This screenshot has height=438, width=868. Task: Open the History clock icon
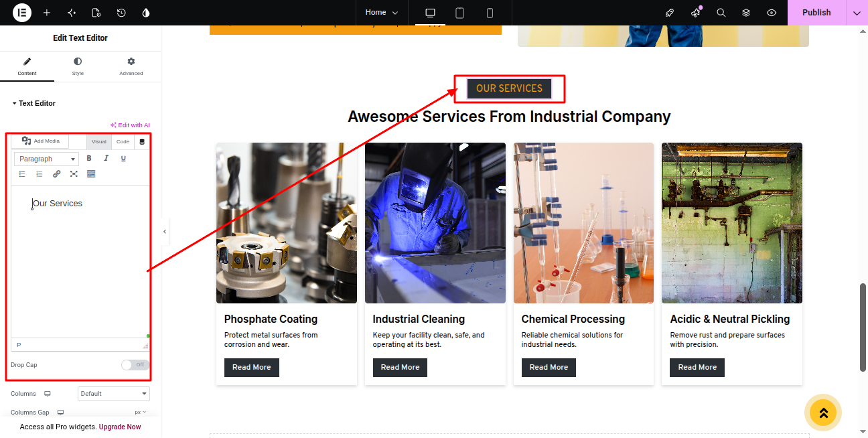[x=121, y=13]
